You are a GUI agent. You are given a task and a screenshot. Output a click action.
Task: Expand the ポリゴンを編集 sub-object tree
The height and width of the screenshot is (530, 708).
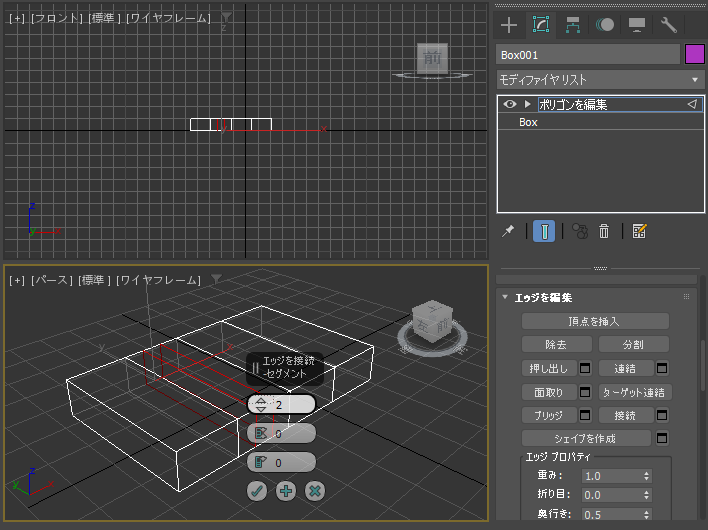tap(527, 104)
